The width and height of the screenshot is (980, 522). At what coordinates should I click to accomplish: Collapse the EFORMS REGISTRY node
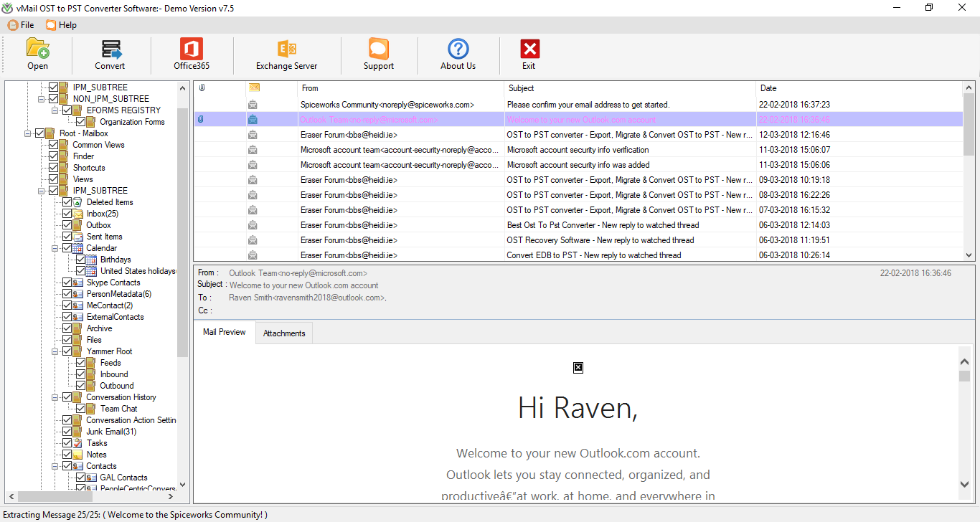(55, 110)
